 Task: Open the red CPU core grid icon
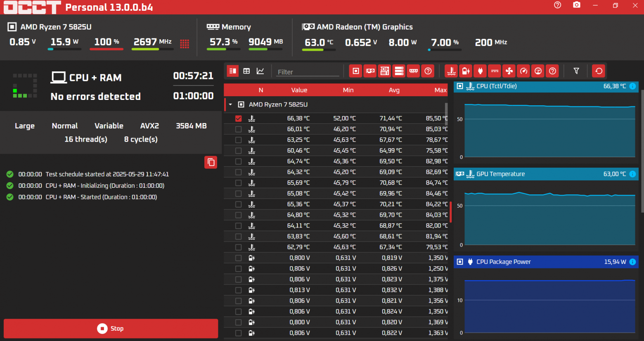tap(185, 44)
